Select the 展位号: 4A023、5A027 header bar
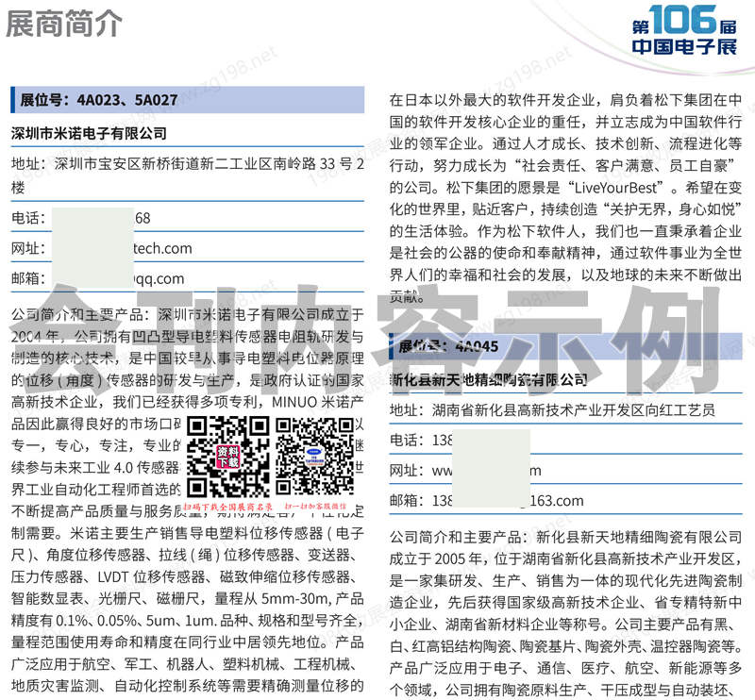755x700 pixels. tap(187, 100)
